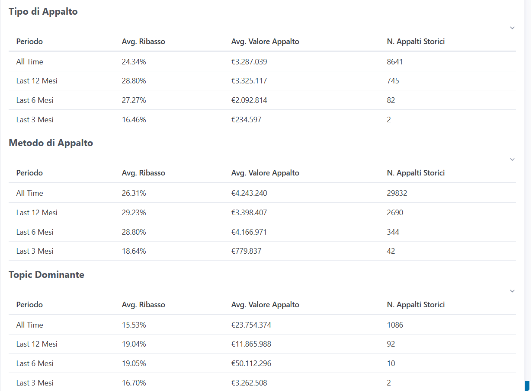Click the €50.112.296 average value cell
This screenshot has height=392, width=532.
coord(251,363)
